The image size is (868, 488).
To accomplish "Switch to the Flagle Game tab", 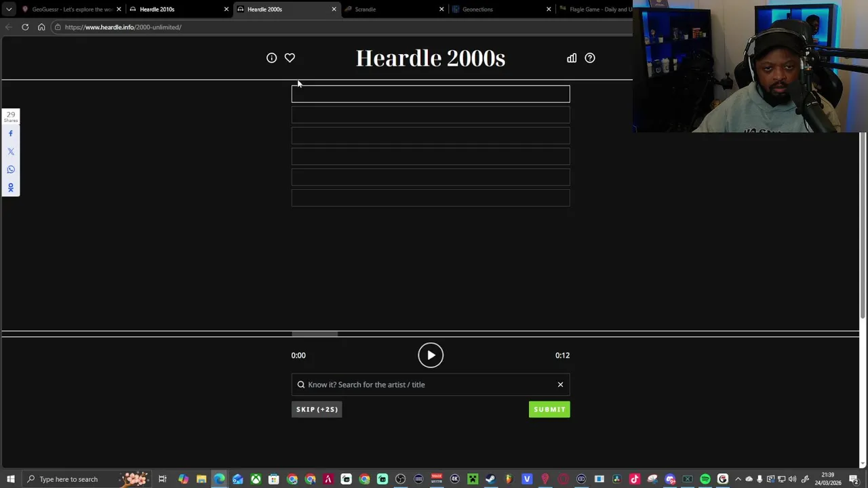I will click(597, 9).
